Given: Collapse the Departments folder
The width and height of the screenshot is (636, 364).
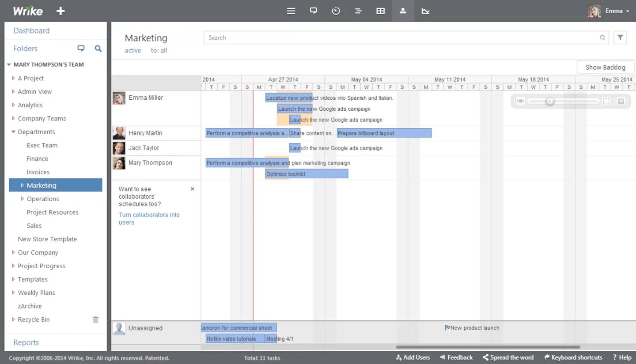Looking at the screenshot, I should point(13,132).
